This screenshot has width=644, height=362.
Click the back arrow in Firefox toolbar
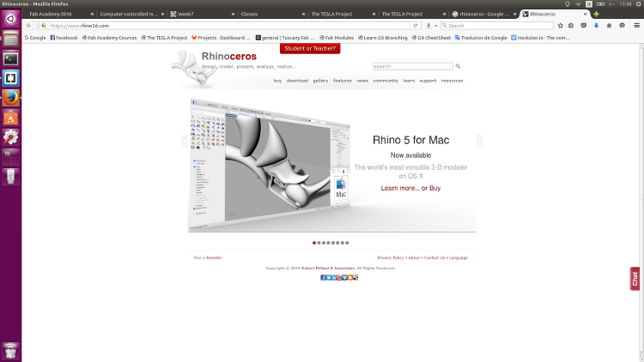click(x=28, y=26)
